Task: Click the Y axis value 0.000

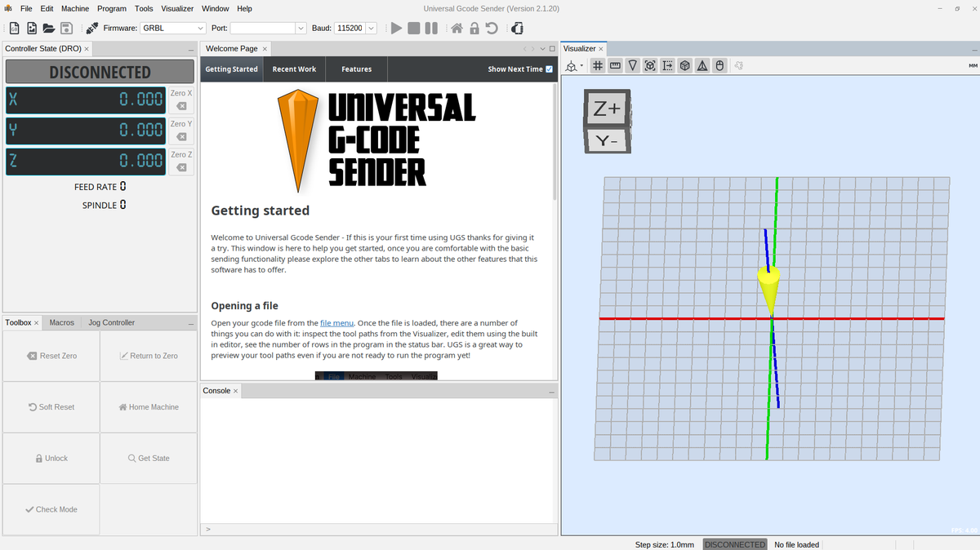Action: point(141,130)
